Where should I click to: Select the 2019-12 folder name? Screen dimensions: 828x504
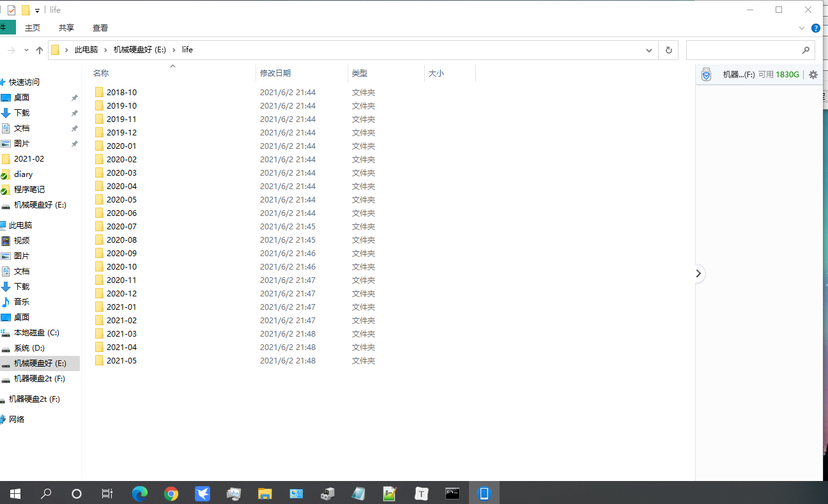click(x=121, y=132)
